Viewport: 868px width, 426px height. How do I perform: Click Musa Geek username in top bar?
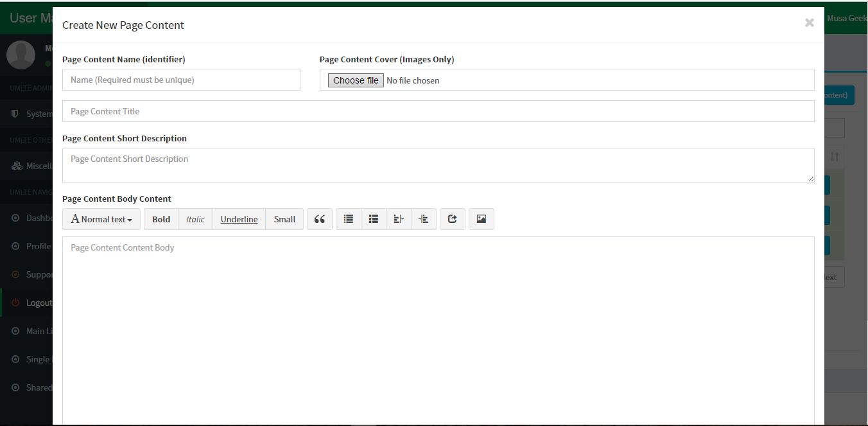click(847, 18)
